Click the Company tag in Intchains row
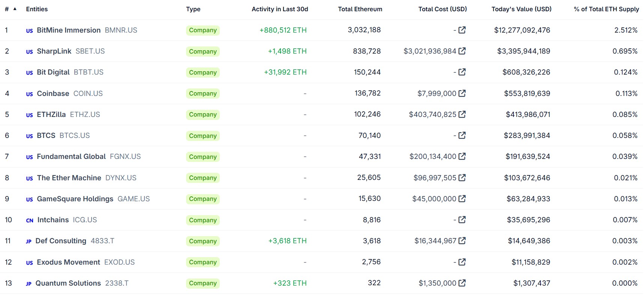This screenshot has width=644, height=295. click(203, 220)
